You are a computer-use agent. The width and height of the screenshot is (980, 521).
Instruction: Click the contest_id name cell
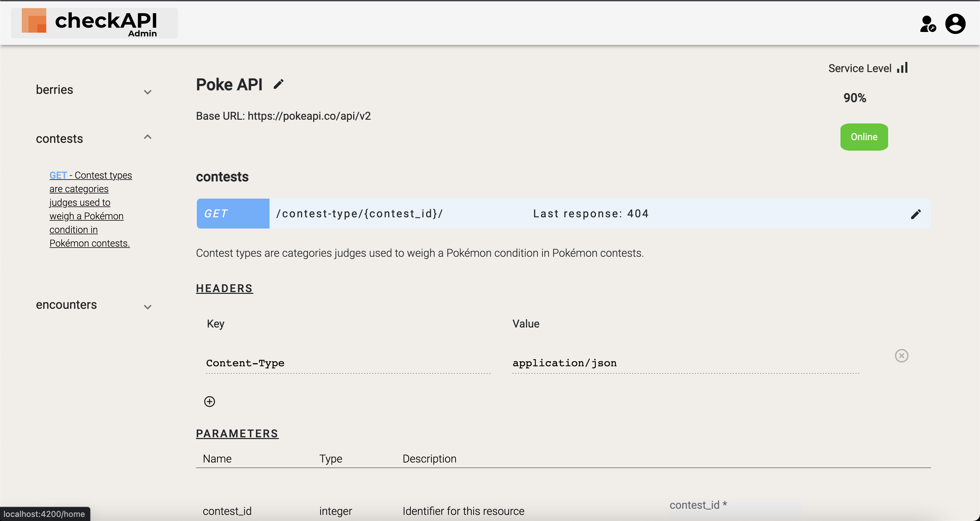tap(227, 511)
